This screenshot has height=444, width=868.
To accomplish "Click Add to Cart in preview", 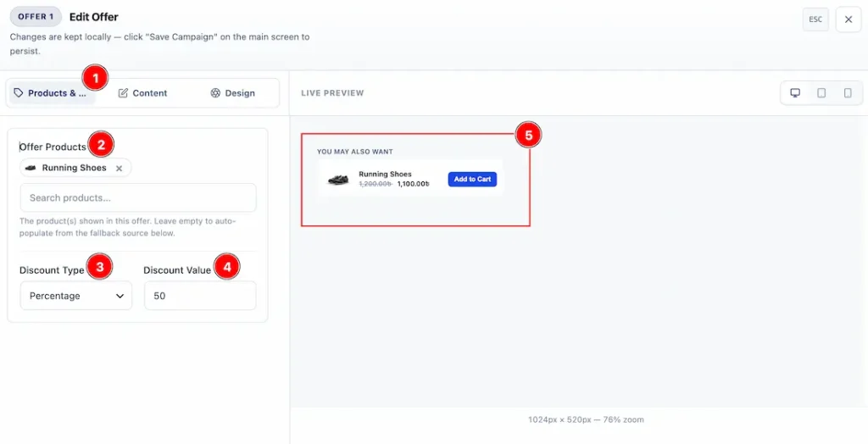I will 472,180.
